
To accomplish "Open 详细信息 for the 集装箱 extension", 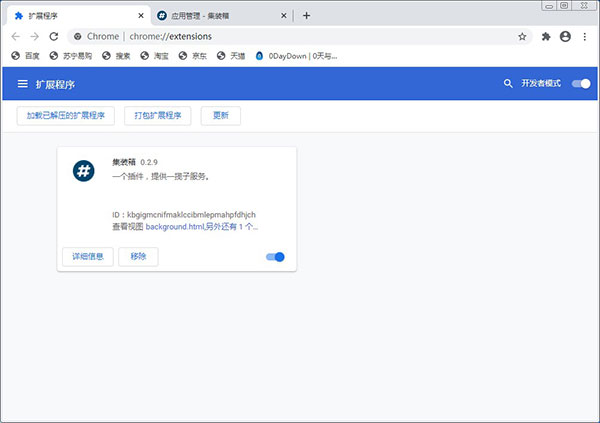I will click(87, 257).
